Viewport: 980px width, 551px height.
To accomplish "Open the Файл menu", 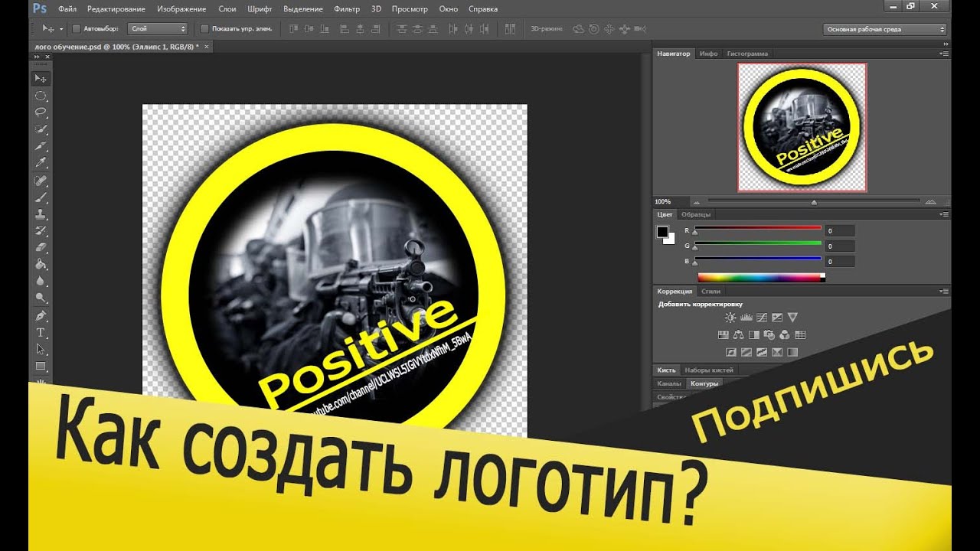I will point(67,8).
